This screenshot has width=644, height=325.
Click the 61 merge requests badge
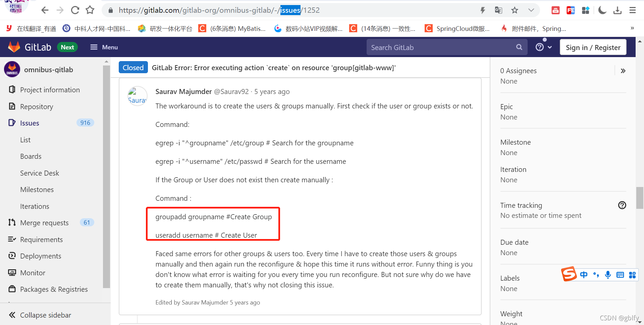[x=87, y=223]
